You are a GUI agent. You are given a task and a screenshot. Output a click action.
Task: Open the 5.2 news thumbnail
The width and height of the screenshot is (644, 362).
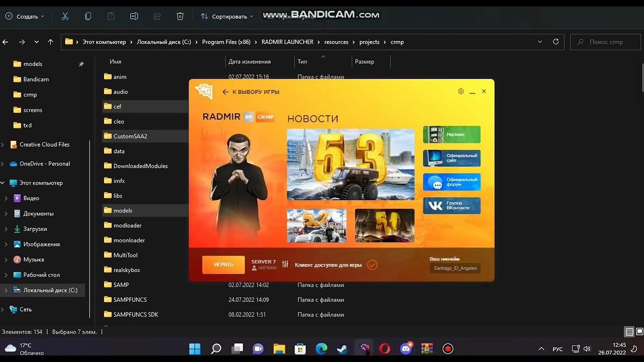(x=316, y=225)
